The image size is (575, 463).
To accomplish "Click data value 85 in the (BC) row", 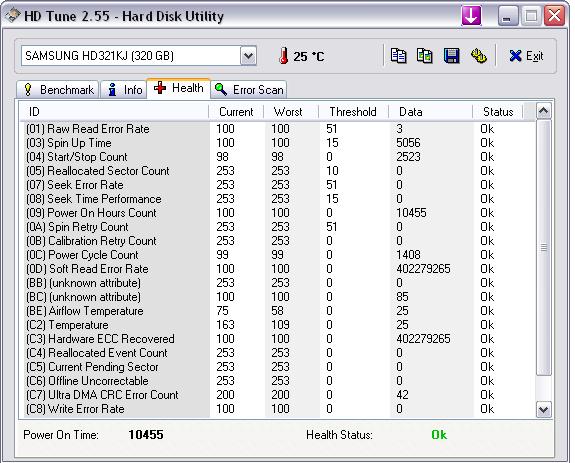I will (402, 297).
